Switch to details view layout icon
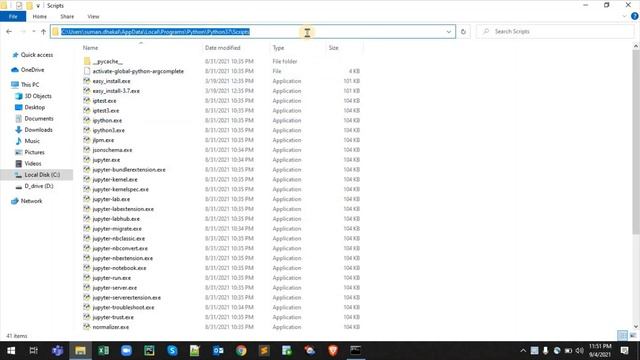This screenshot has width=640, height=360. (622, 336)
